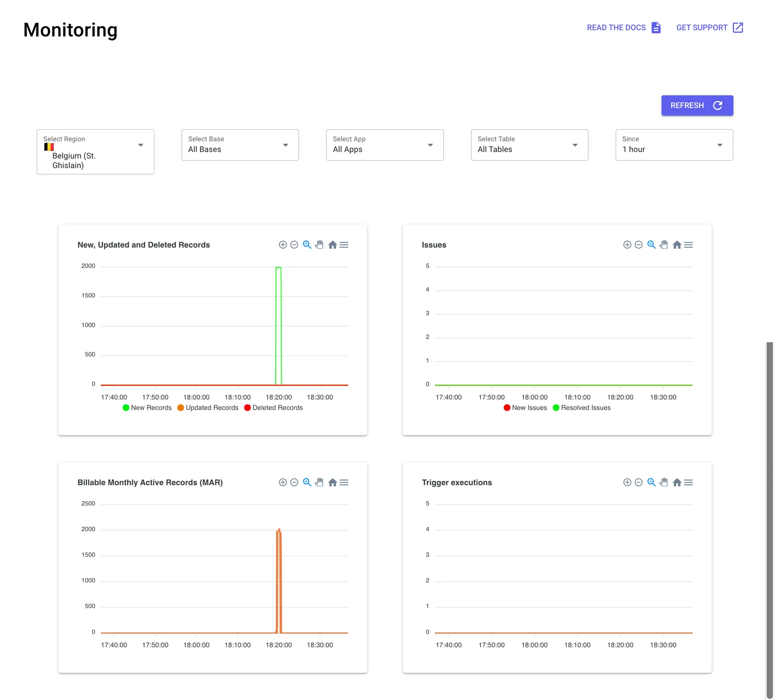774x700 pixels.
Task: Open the Select Table dropdown
Action: pos(530,145)
